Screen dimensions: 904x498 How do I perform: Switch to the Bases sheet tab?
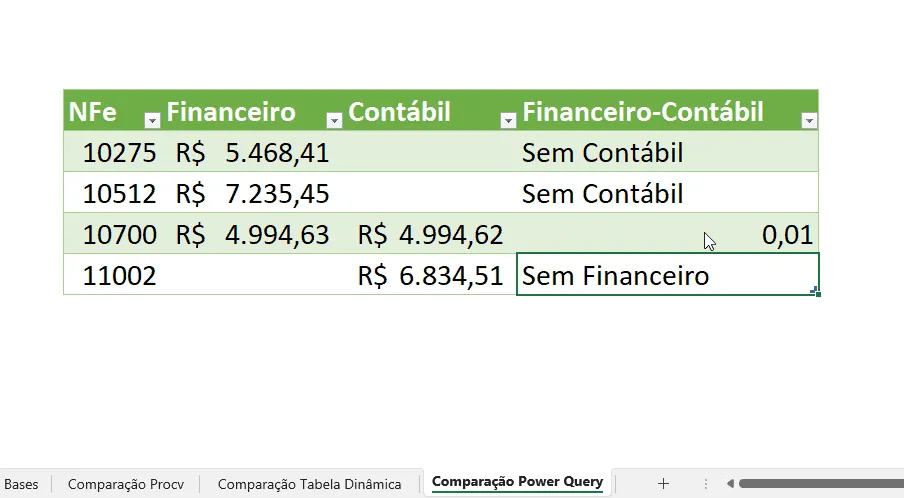21,484
